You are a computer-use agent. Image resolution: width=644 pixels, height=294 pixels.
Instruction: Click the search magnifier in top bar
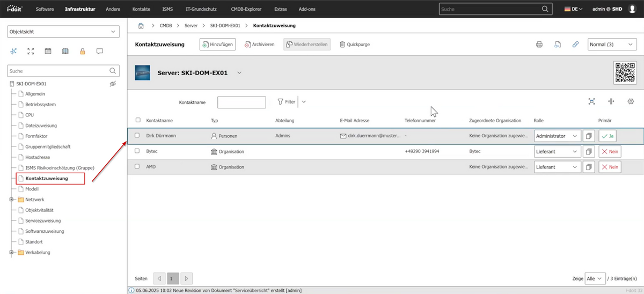pyautogui.click(x=546, y=9)
